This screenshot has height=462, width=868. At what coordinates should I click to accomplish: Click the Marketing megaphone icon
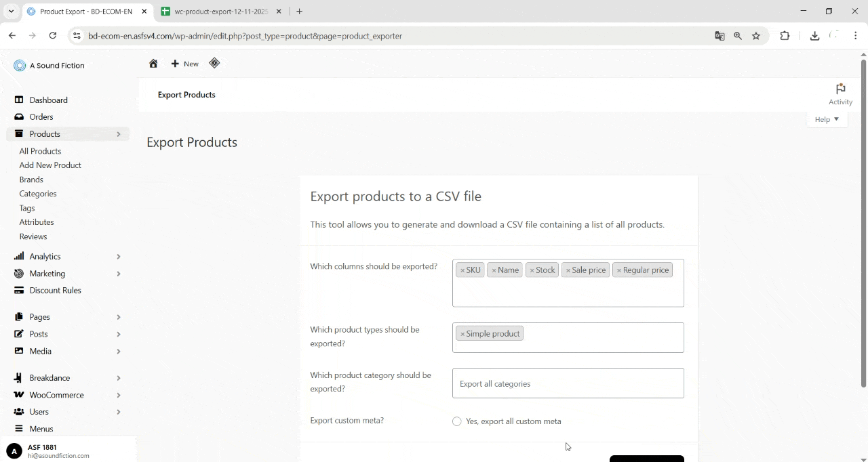(x=18, y=273)
